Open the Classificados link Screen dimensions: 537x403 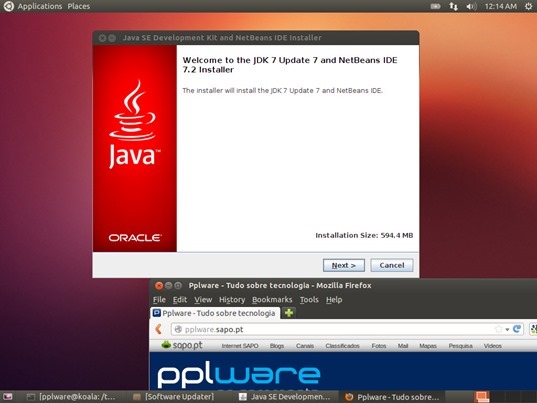[342, 346]
